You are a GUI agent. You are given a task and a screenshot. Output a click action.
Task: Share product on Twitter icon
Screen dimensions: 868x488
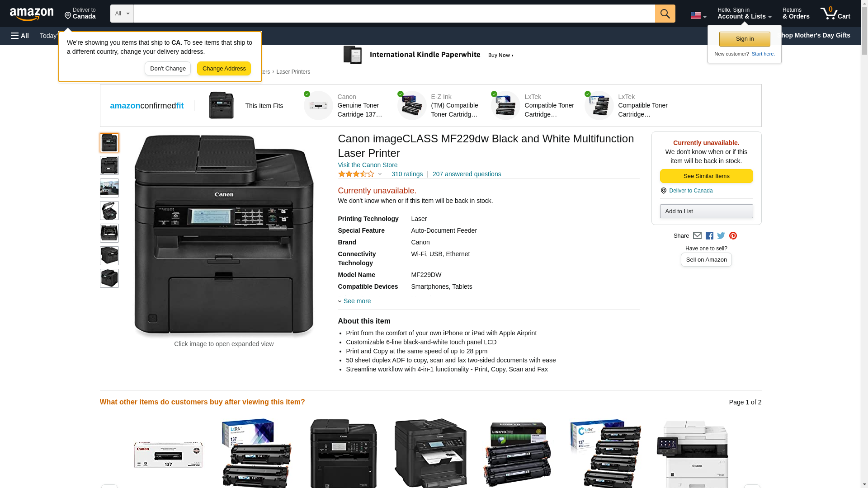point(721,236)
